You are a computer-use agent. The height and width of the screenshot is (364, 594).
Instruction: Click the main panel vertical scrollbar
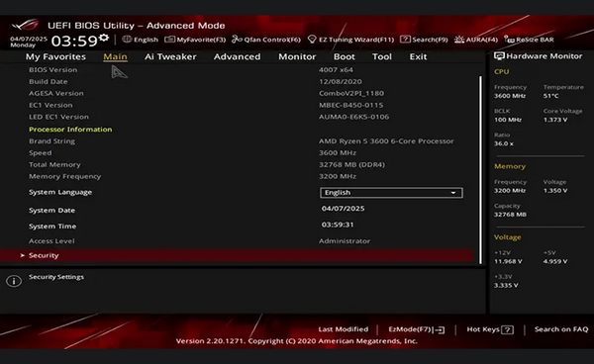click(x=480, y=170)
